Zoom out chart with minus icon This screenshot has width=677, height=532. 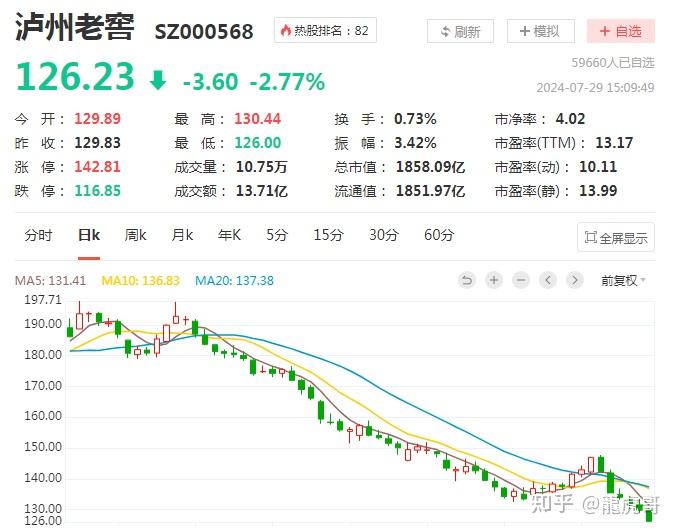(x=521, y=281)
